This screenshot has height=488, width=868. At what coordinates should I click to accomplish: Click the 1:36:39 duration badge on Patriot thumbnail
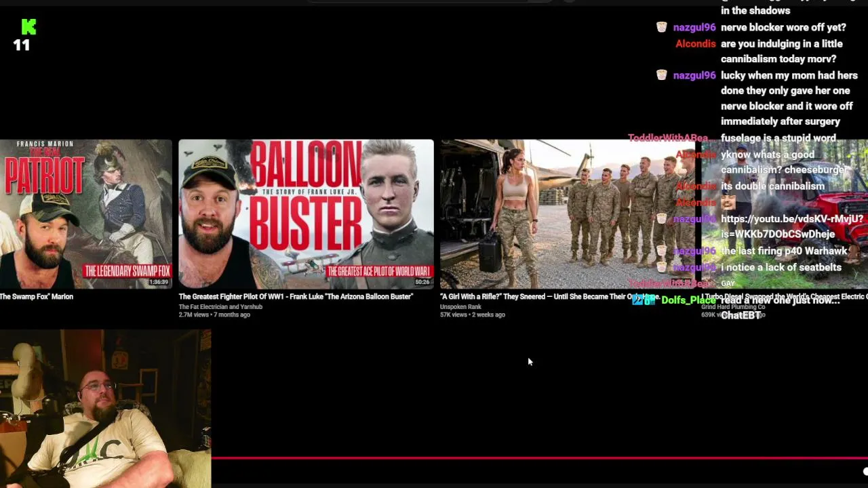tap(158, 282)
